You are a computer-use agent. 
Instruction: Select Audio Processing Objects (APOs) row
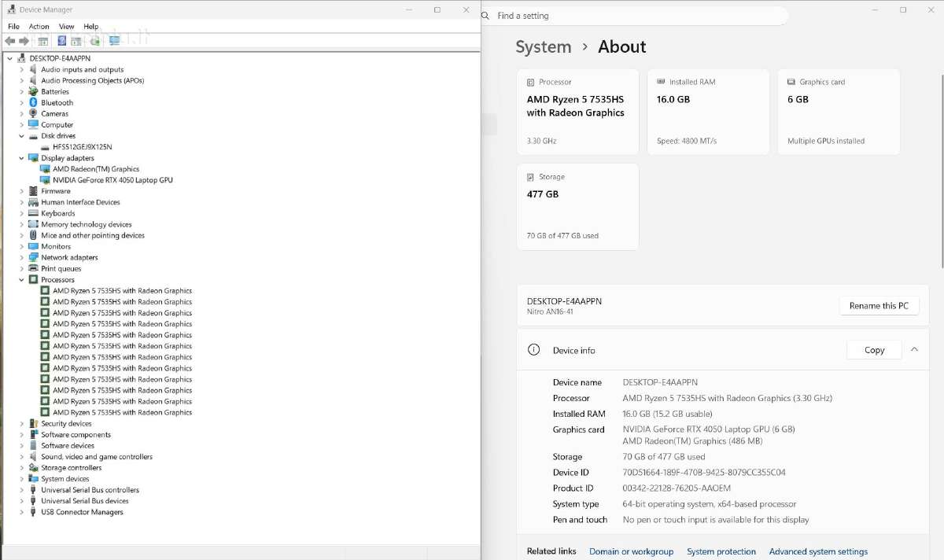pyautogui.click(x=92, y=80)
